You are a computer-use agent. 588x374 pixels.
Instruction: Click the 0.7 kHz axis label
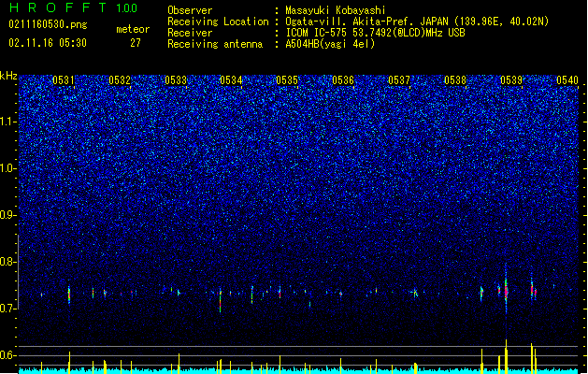tap(7, 309)
